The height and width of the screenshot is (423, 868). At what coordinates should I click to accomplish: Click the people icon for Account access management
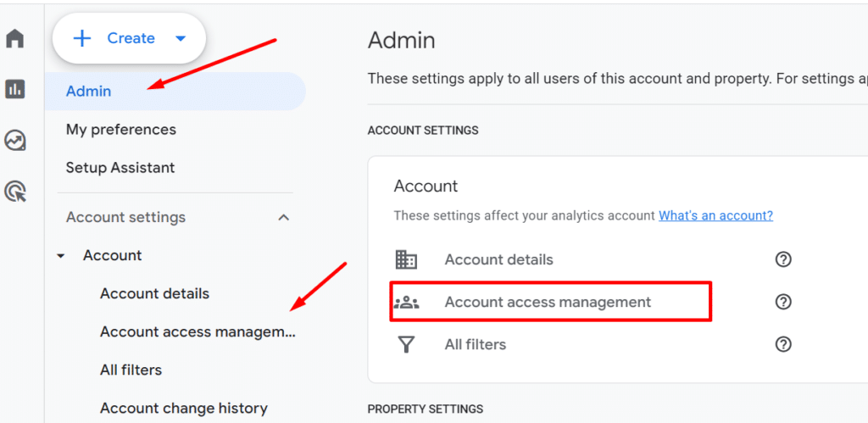point(406,303)
